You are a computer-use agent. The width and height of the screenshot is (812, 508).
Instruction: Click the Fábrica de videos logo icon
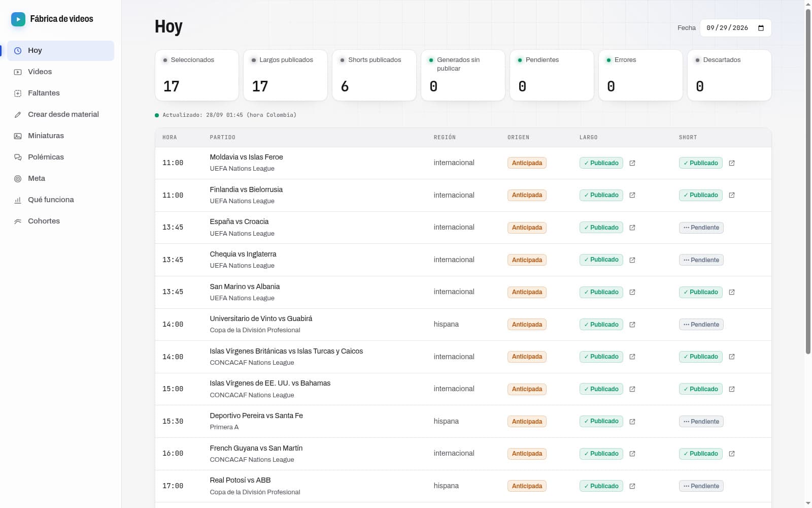pyautogui.click(x=18, y=19)
